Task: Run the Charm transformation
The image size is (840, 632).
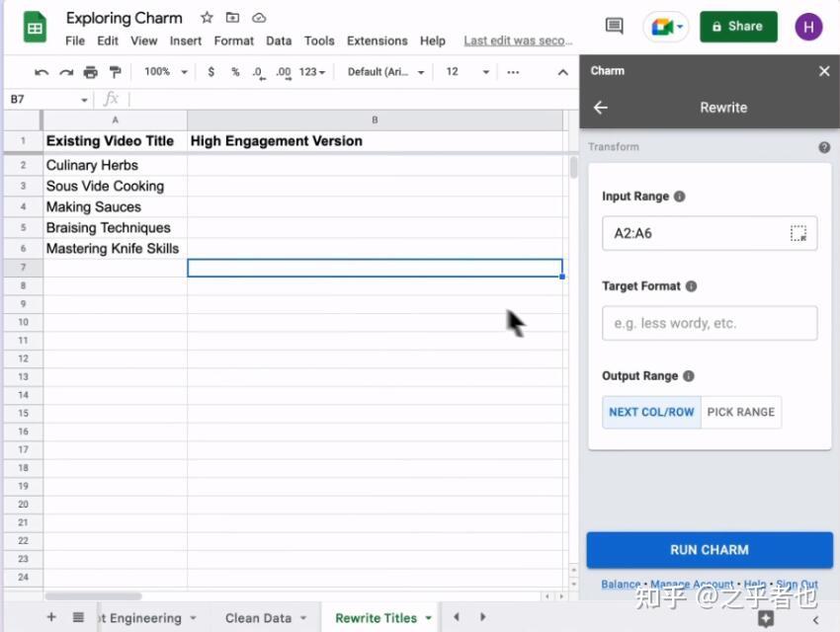Action: coord(709,550)
